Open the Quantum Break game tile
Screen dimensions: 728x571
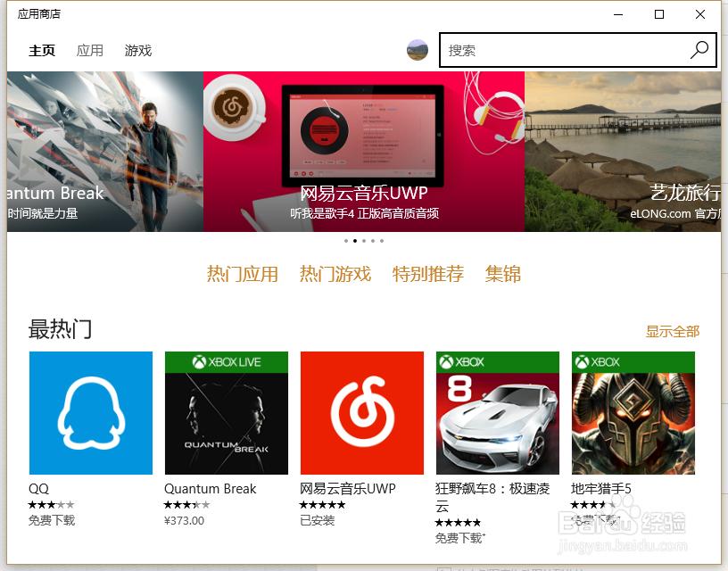click(227, 413)
